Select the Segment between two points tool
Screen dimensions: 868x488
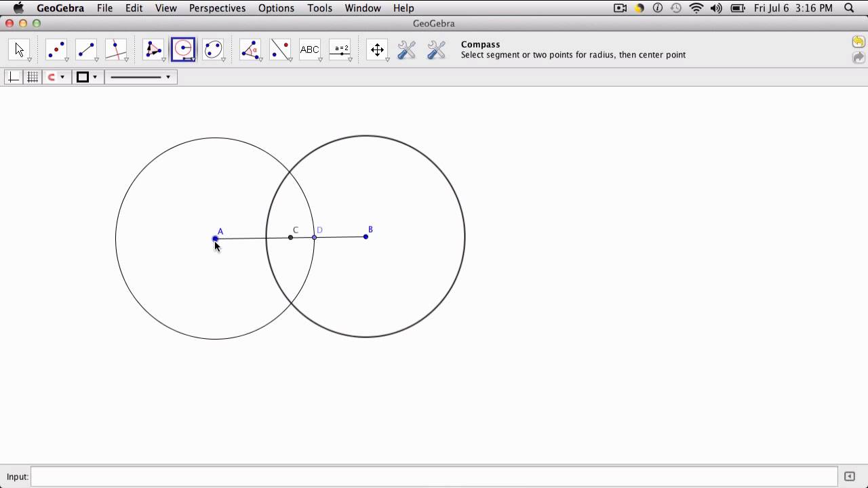(86, 49)
